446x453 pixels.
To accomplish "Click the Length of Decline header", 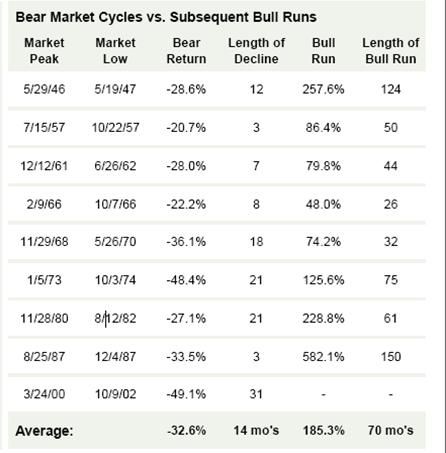I will pos(256,51).
